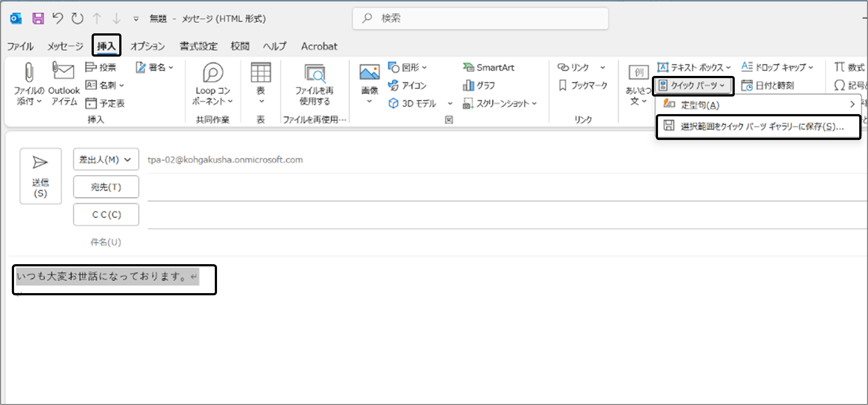Click the Send (送信) button
Screen dimensions: 868x405
click(x=40, y=176)
